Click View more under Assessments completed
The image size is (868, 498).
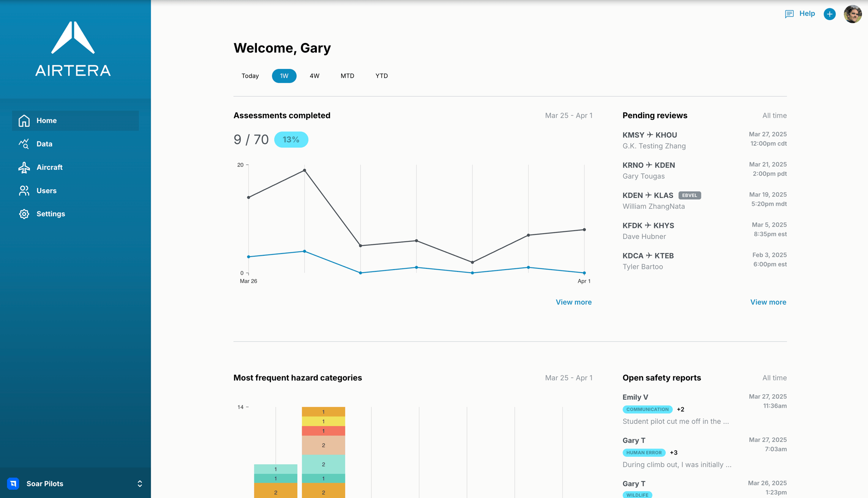573,302
